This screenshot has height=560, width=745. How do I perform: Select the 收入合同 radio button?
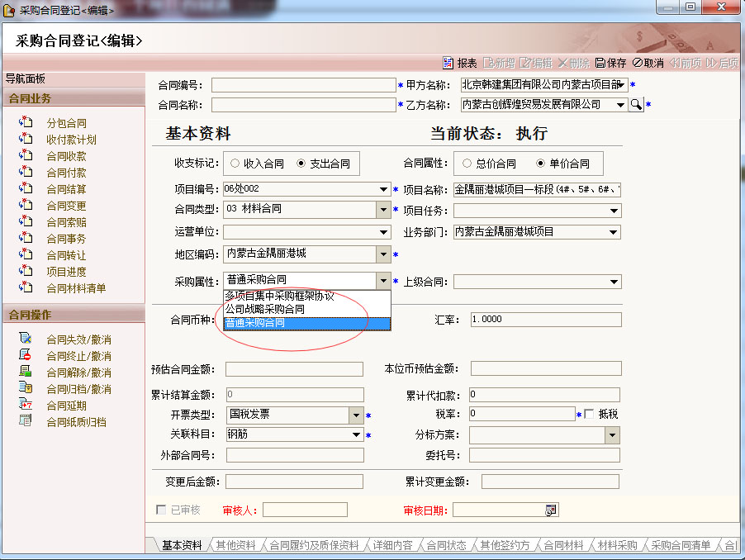(235, 164)
